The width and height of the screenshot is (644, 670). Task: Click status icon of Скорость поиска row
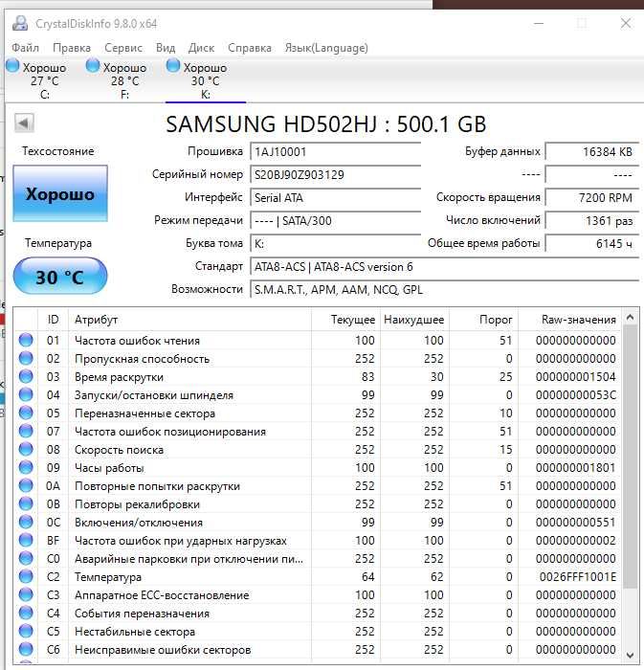point(26,449)
